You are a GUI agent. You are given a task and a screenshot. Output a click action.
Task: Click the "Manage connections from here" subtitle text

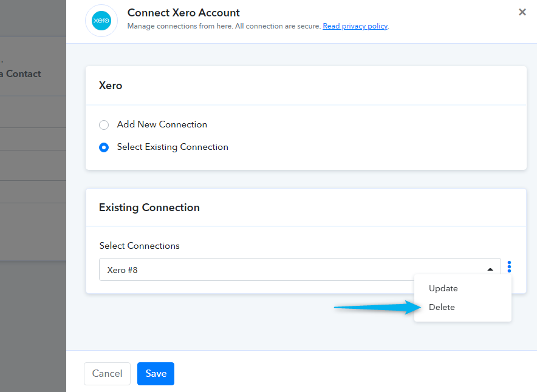[x=224, y=26]
